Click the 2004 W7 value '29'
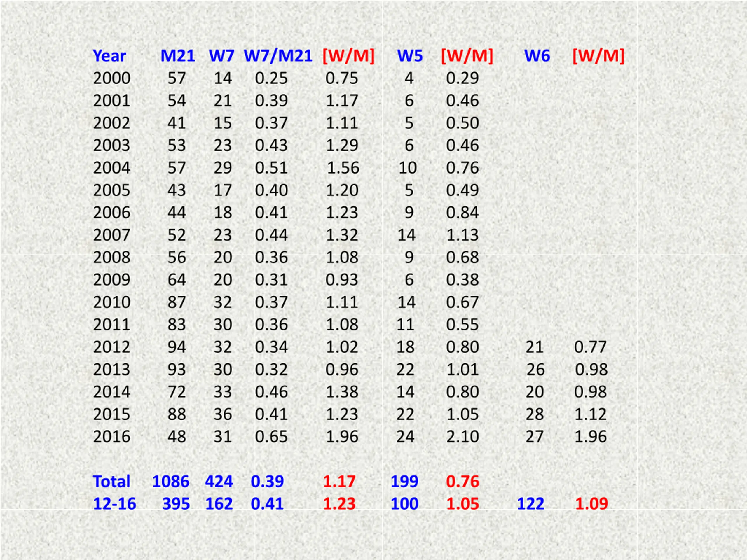Viewport: 747px width, 560px height. [223, 168]
